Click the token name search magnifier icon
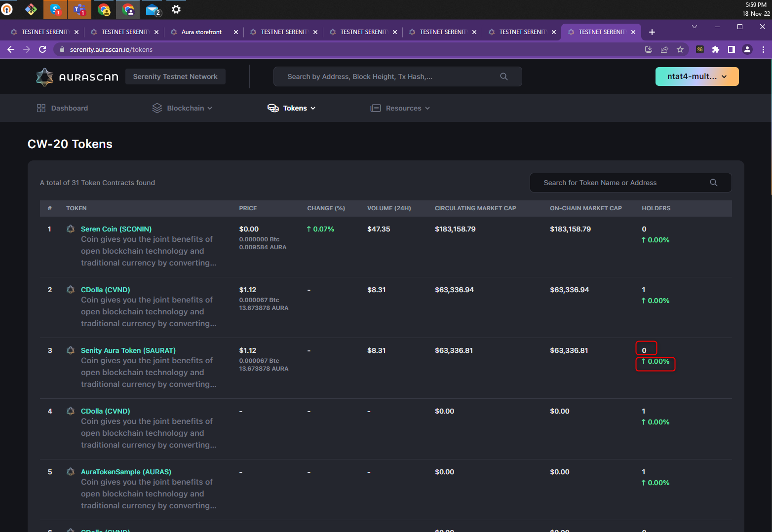772x532 pixels. click(x=713, y=182)
